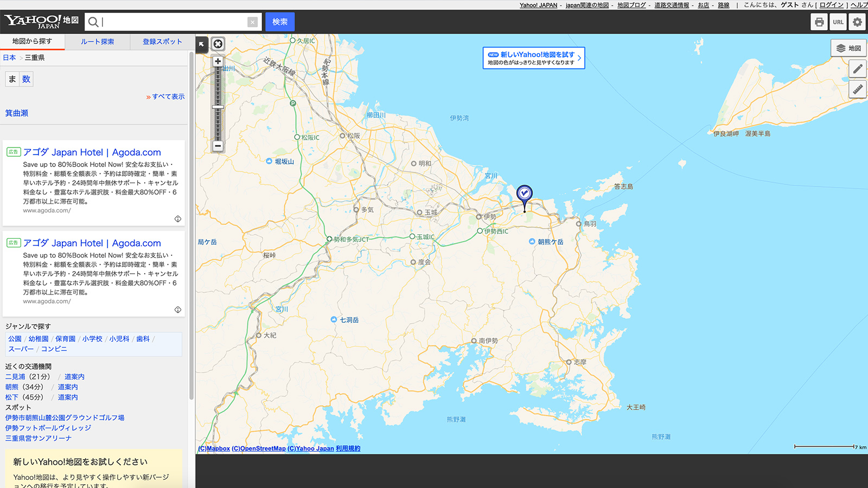Click the print icon in header
Screen dimensions: 868x488
(x=819, y=22)
